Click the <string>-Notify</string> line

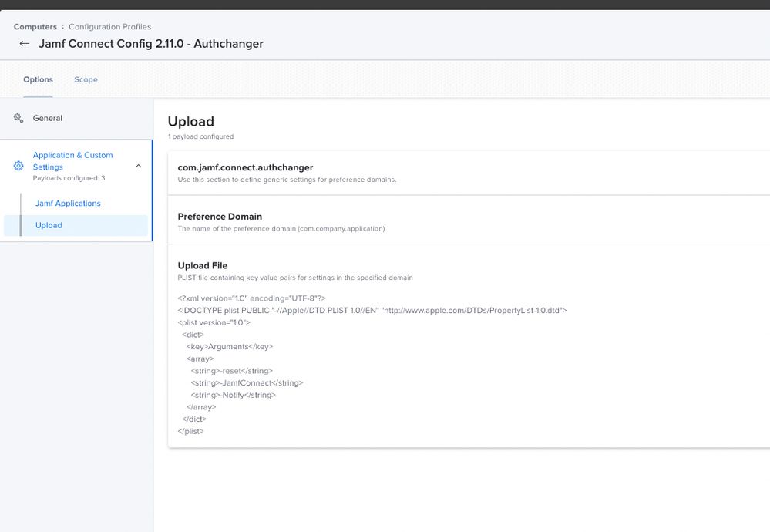coord(234,395)
